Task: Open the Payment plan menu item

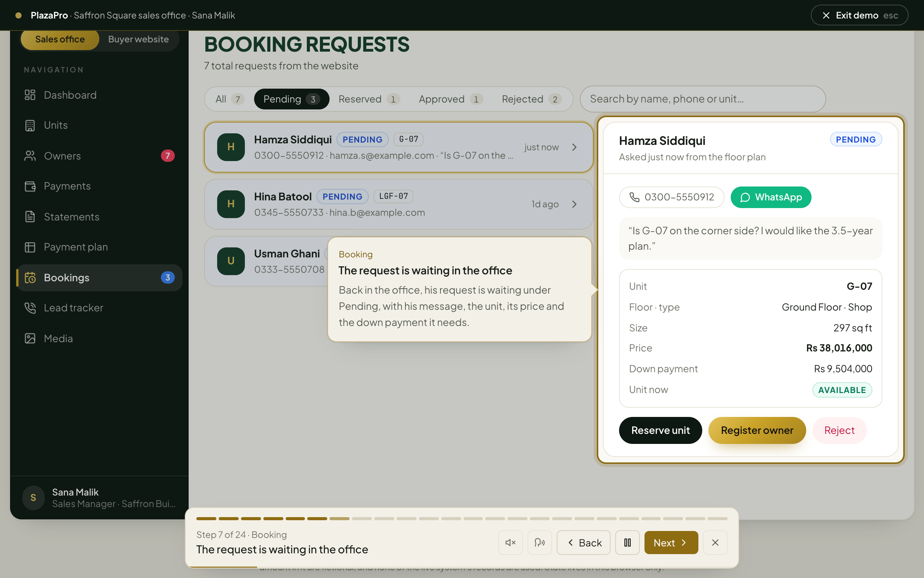Action: pos(99,247)
